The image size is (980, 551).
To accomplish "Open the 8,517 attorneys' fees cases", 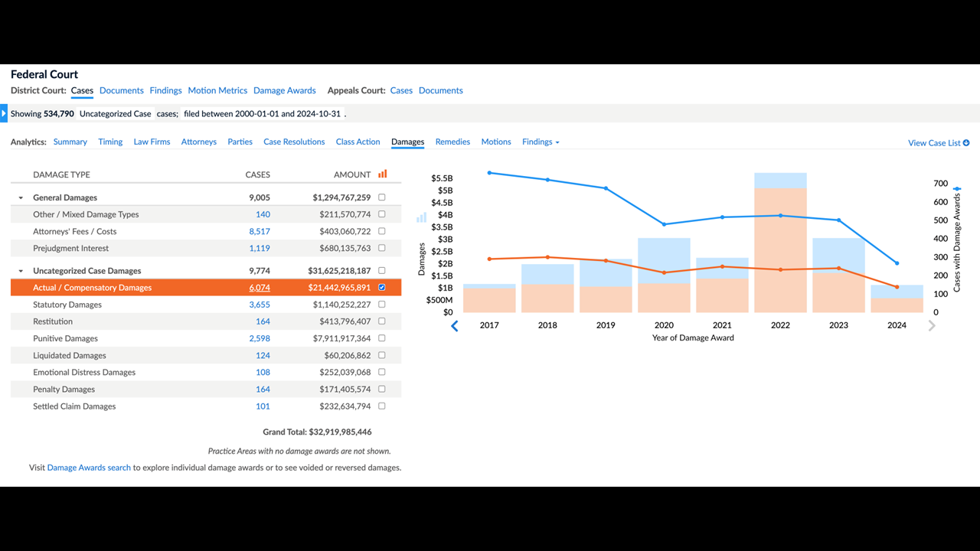I will 260,231.
